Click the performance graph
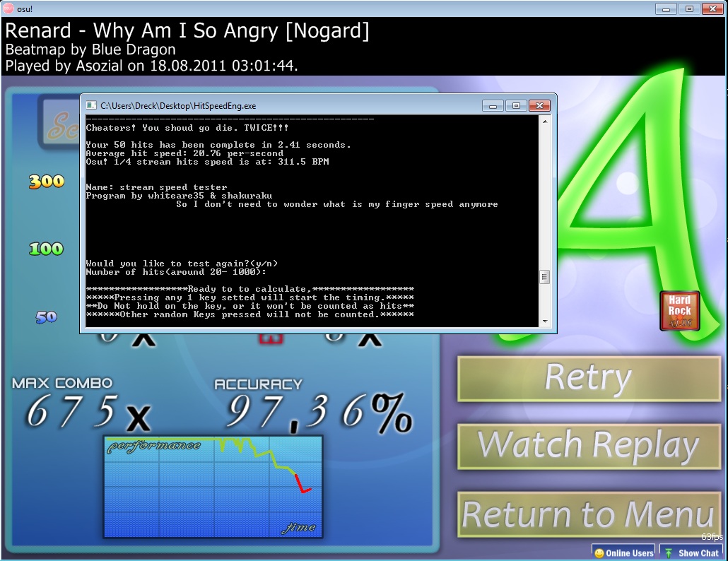Image resolution: width=728 pixels, height=561 pixels. tap(213, 486)
